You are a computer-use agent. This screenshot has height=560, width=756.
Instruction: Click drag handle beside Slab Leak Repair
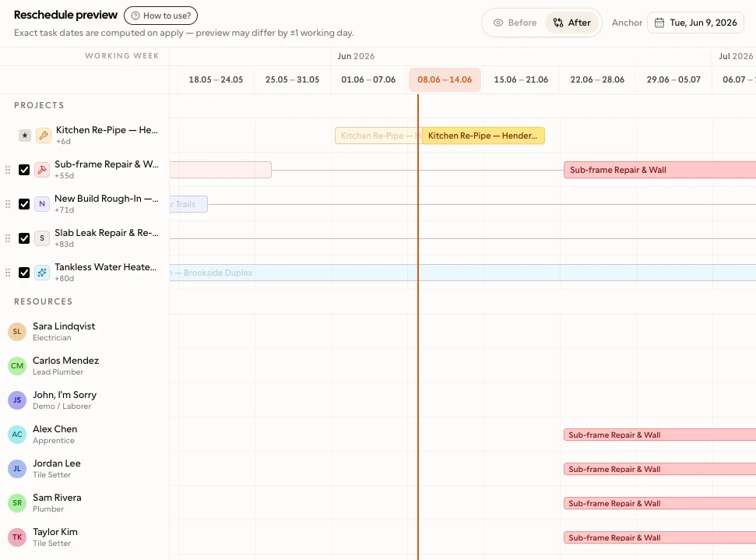pyautogui.click(x=8, y=238)
